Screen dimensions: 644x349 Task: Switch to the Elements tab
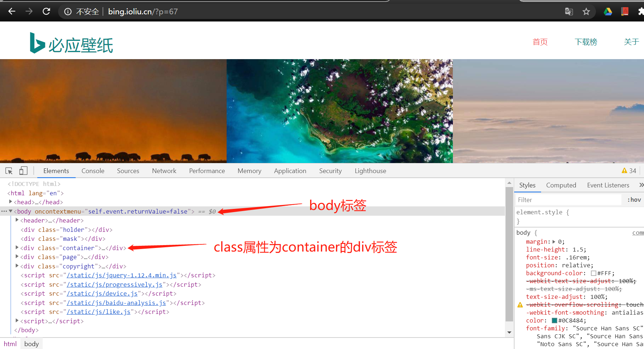click(56, 171)
